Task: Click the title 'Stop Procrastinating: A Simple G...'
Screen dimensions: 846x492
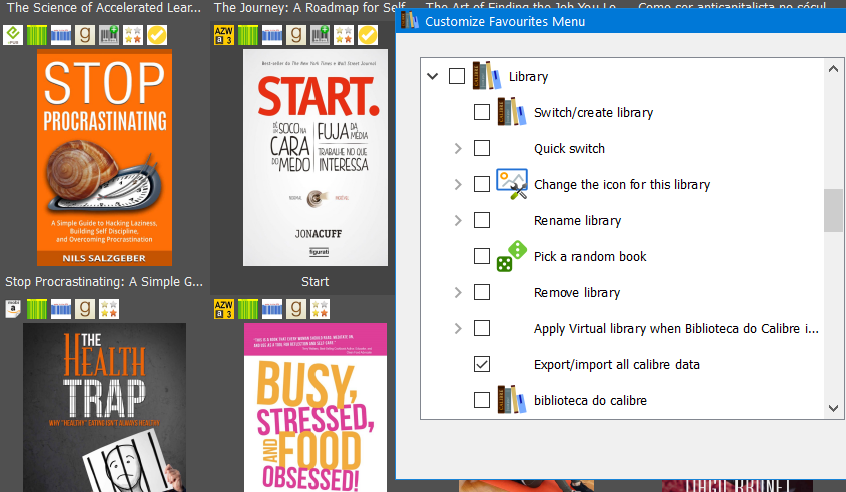Action: [104, 282]
